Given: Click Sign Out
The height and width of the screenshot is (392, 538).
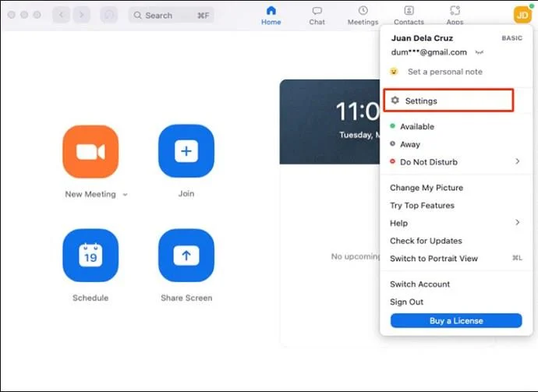Looking at the screenshot, I should point(406,302).
